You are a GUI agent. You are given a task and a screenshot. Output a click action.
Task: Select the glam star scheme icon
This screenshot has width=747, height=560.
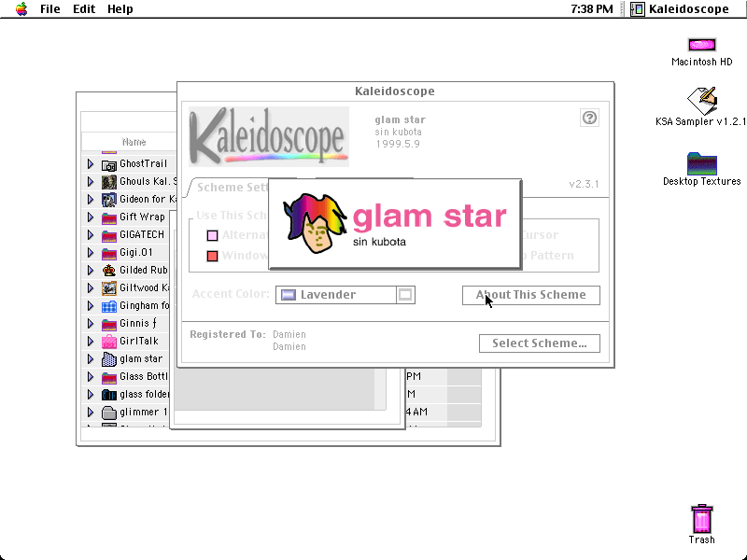tap(109, 359)
